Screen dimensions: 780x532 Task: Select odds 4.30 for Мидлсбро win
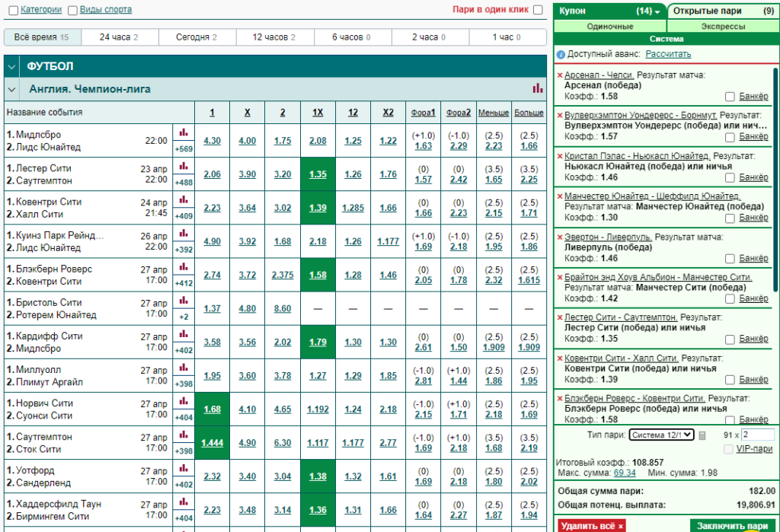coord(212,141)
